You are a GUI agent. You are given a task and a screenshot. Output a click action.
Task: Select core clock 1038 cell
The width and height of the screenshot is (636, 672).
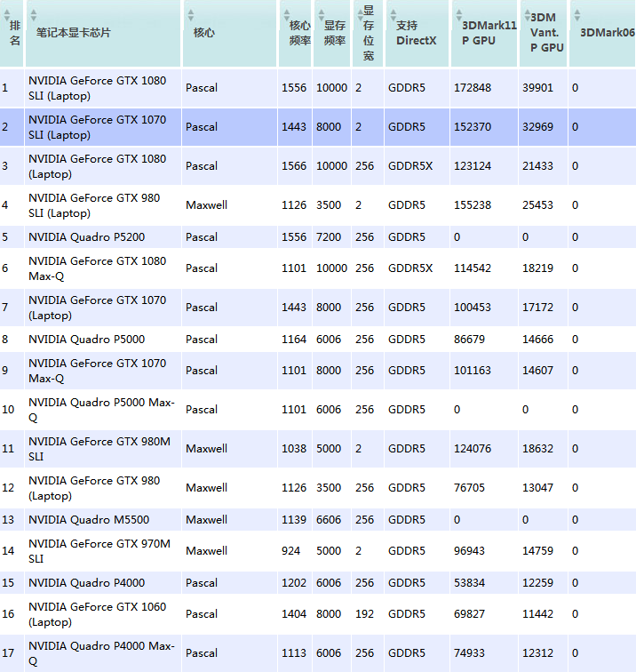pos(294,449)
